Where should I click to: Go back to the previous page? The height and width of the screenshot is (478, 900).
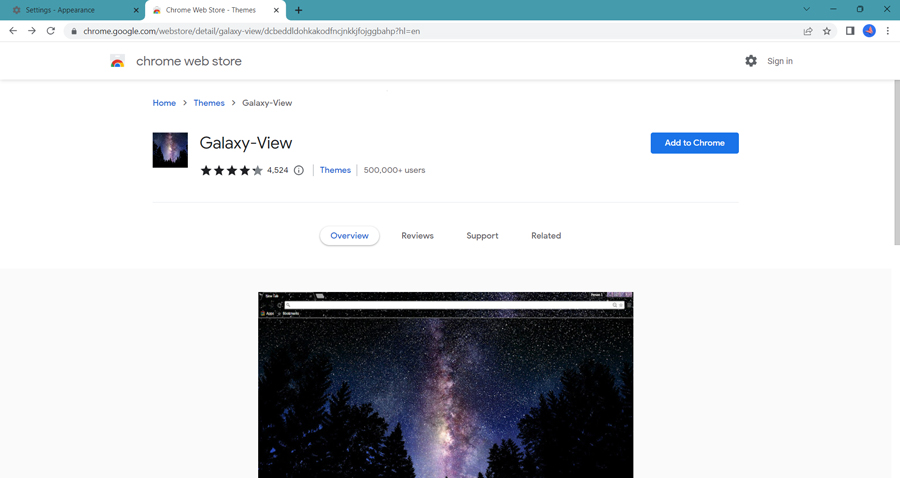(13, 31)
